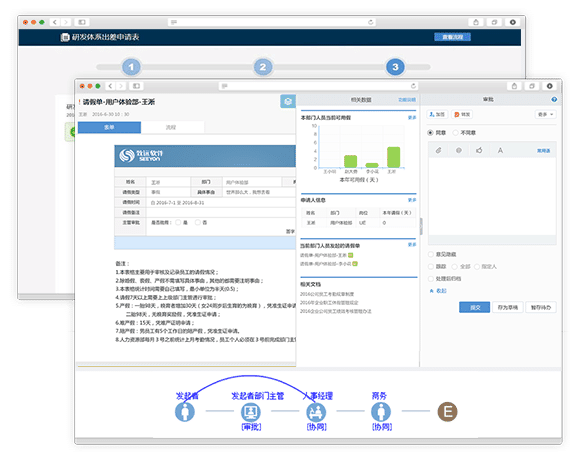
Task: Open the 更多 dropdown in approval panel
Action: pos(546,115)
